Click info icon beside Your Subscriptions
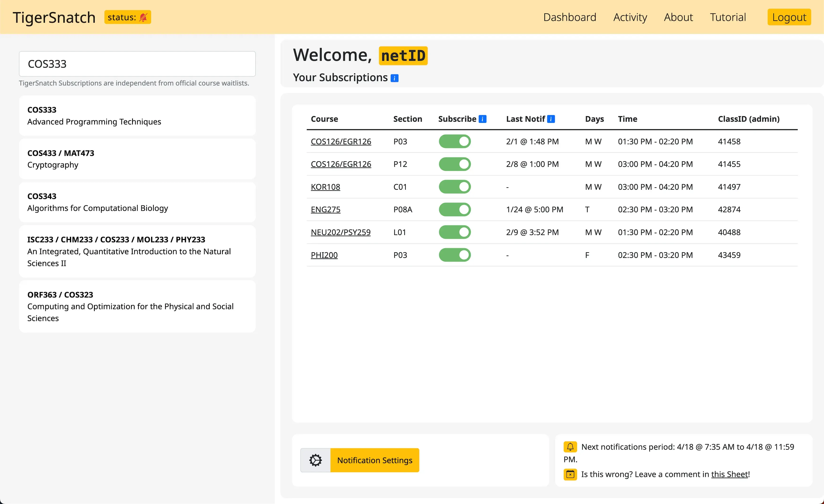 395,78
